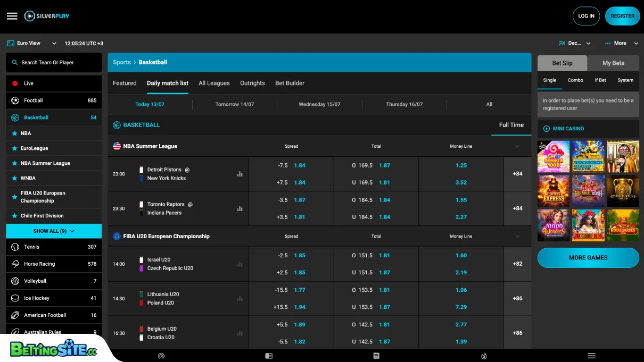
Task: Click the American Football icon
Action: coord(15,315)
